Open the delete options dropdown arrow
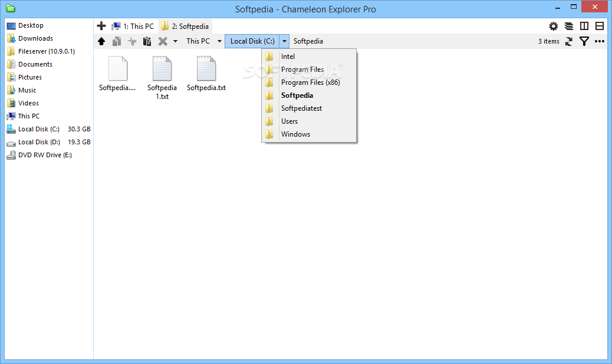Viewport: 612px width, 364px height. pos(175,41)
